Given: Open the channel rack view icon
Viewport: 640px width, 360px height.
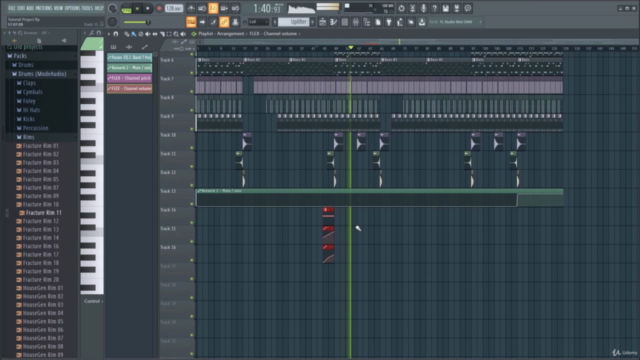Looking at the screenshot, I should (x=344, y=22).
